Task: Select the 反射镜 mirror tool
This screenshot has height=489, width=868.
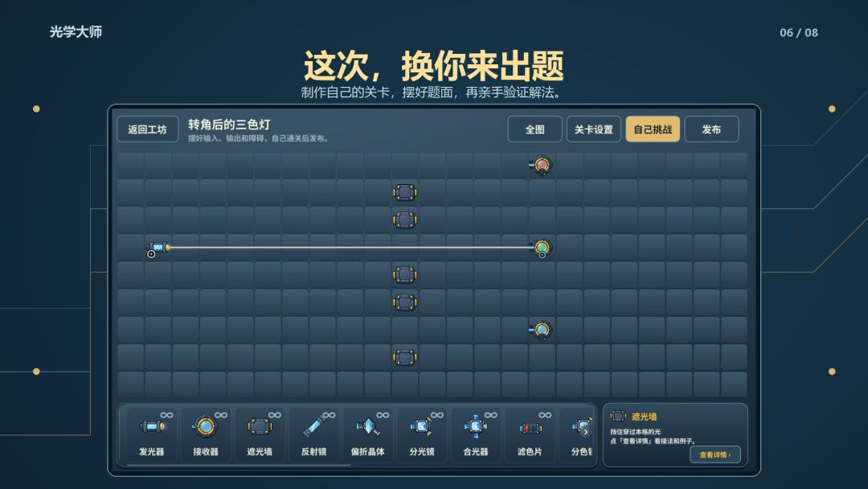Action: coord(314,435)
